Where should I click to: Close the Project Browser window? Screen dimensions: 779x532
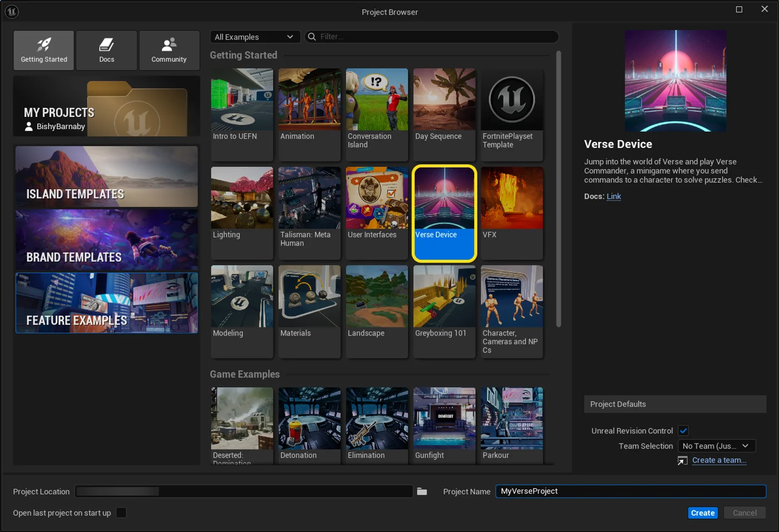[x=765, y=9]
